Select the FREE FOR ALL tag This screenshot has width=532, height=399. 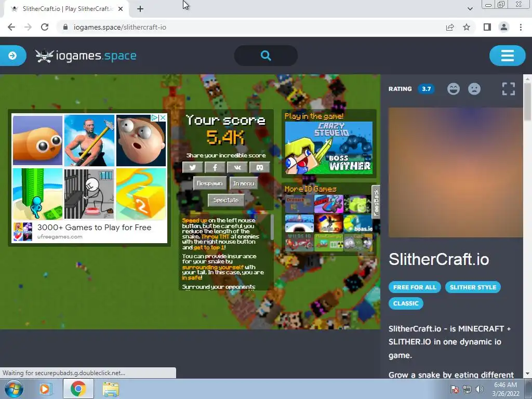(415, 287)
